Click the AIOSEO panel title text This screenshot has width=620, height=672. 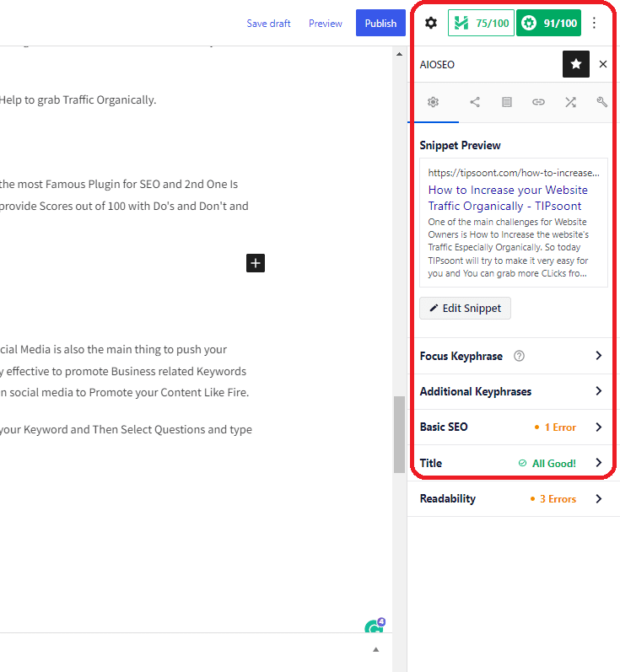click(x=437, y=65)
